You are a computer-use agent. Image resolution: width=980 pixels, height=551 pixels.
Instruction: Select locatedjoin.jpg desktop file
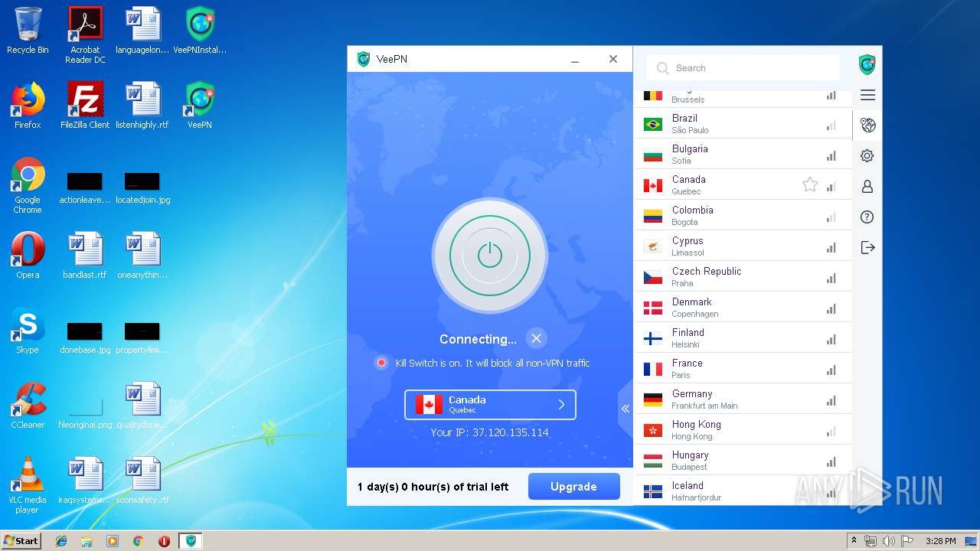[x=142, y=188]
